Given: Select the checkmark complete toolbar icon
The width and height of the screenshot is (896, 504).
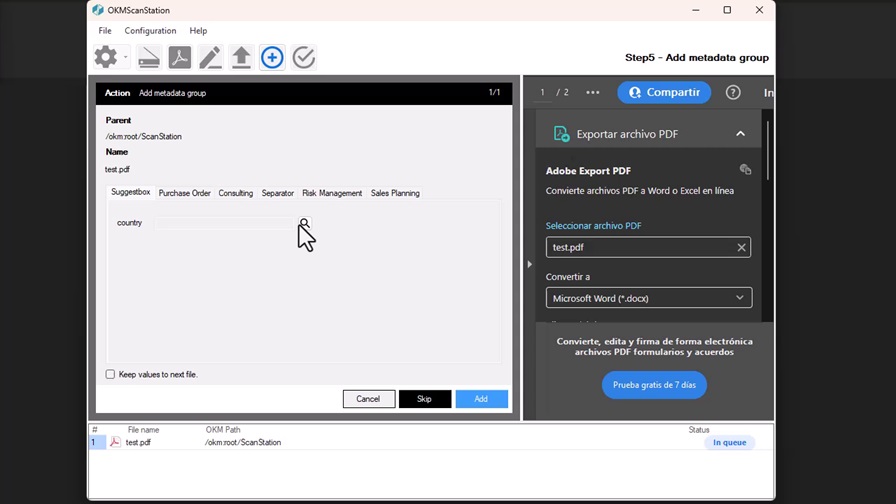Looking at the screenshot, I should point(303,57).
